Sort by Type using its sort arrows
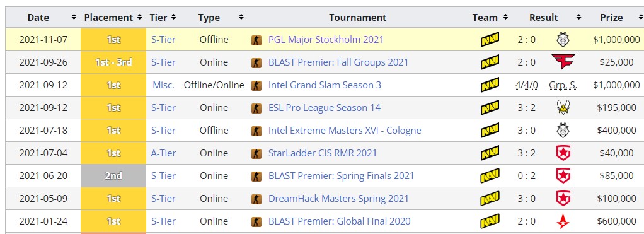The height and width of the screenshot is (234, 644). point(241,17)
